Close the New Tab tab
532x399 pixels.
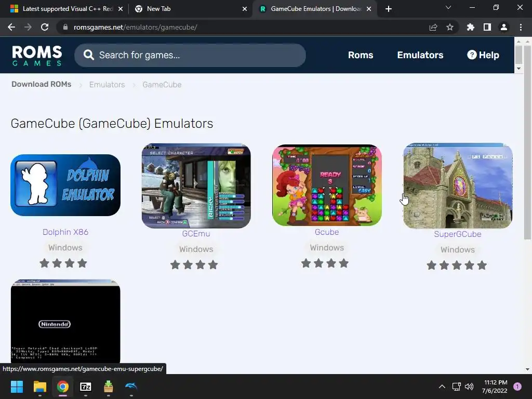245,9
